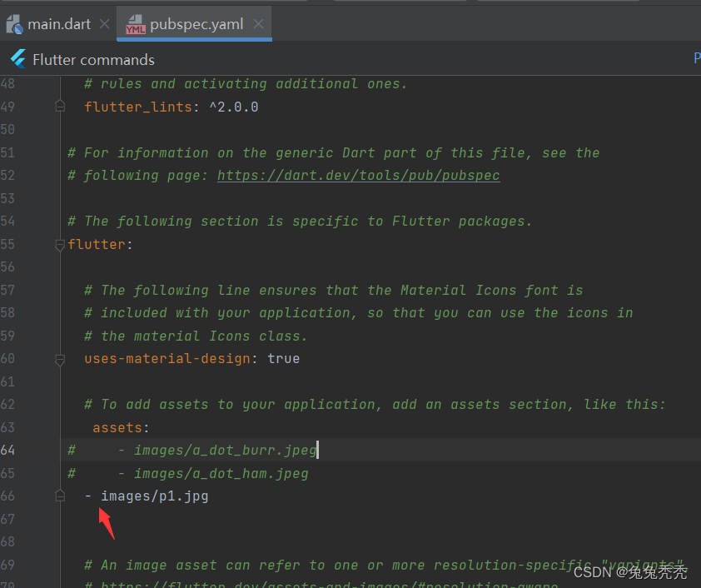Place cursor on assets: key
Viewport: 701px width, 588px height.
117,428
